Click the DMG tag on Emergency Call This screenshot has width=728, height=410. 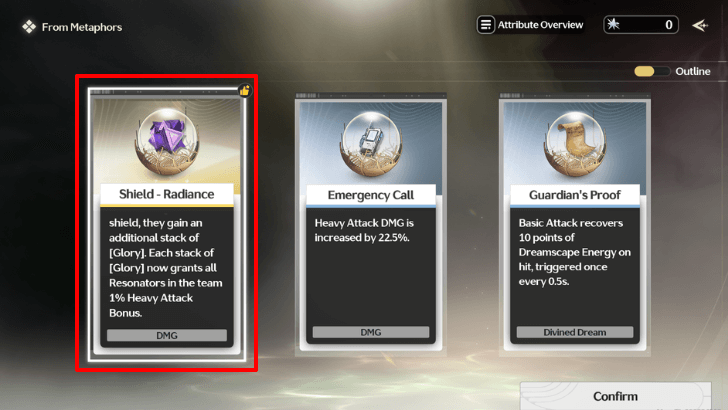pos(370,332)
